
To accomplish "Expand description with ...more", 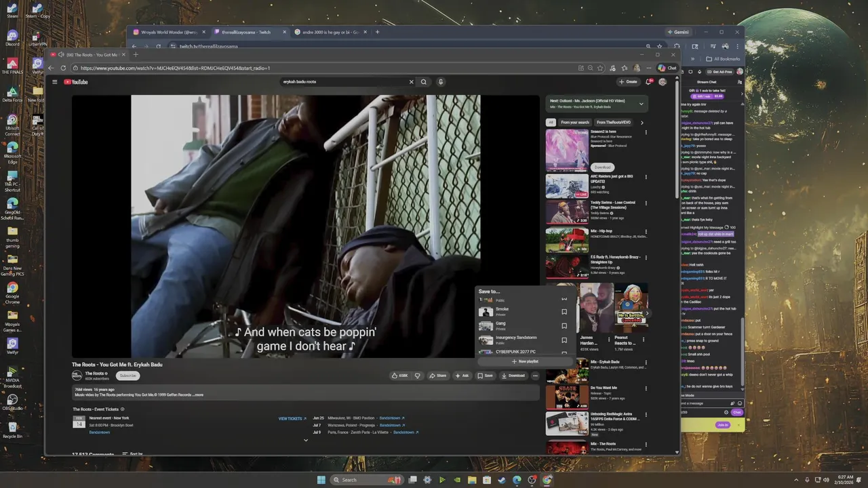I will click(199, 394).
